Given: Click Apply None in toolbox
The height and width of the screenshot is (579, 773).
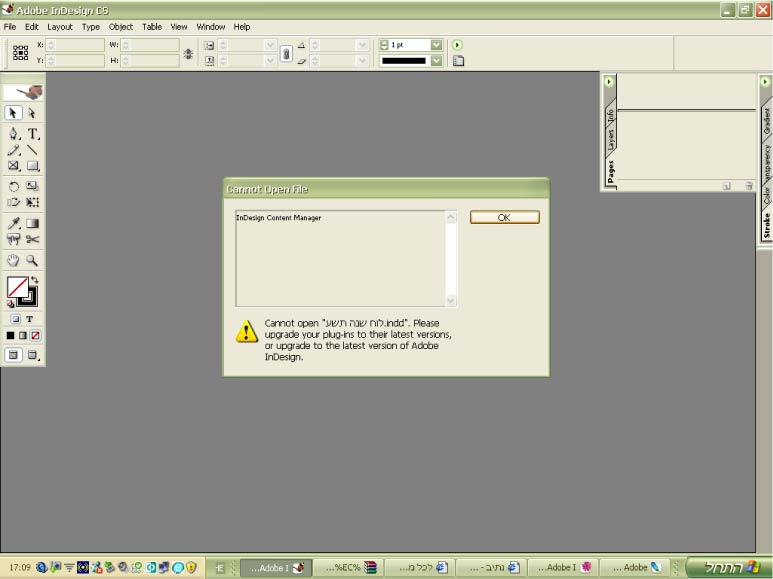Looking at the screenshot, I should [35, 335].
